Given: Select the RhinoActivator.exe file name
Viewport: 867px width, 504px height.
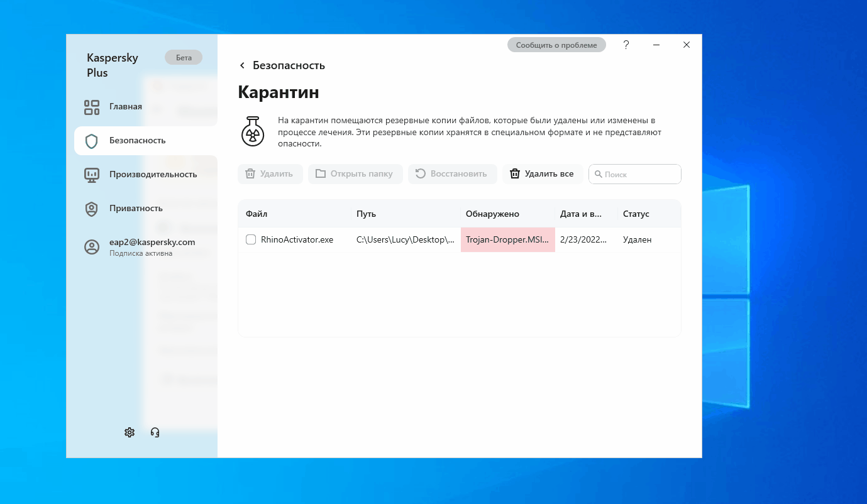Looking at the screenshot, I should click(x=297, y=239).
